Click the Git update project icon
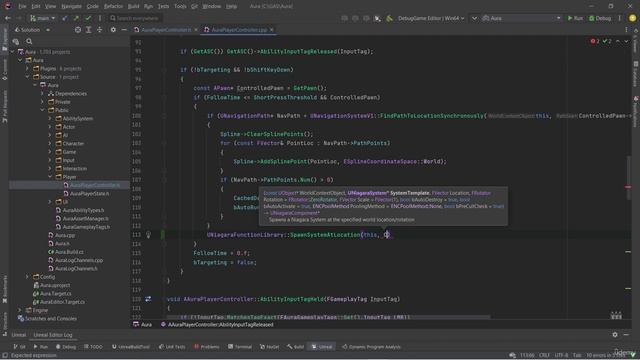Image resolution: width=640 pixels, height=360 pixels. pos(64,18)
